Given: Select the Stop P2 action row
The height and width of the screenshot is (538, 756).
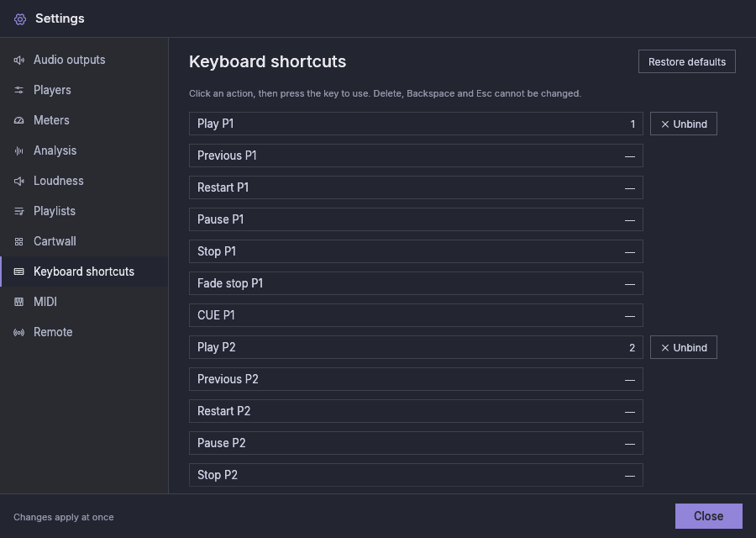Looking at the screenshot, I should pyautogui.click(x=416, y=475).
